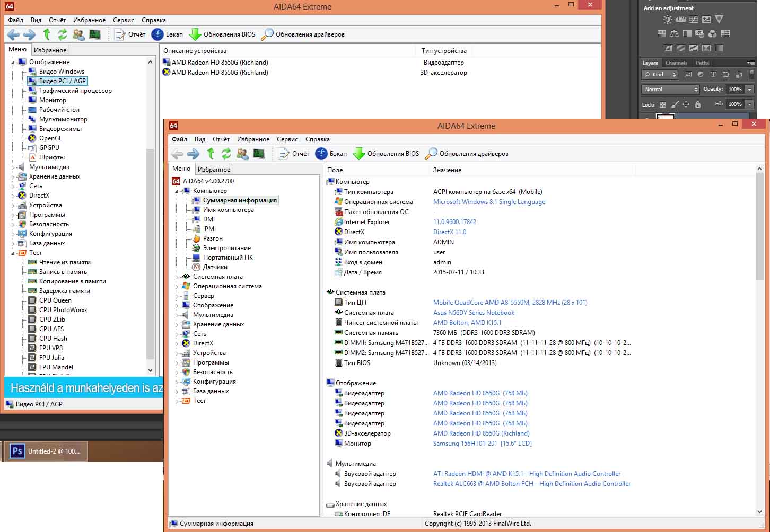Collapse the Компьютер node in the front AIDA64 tree
The height and width of the screenshot is (532, 770).
point(177,191)
